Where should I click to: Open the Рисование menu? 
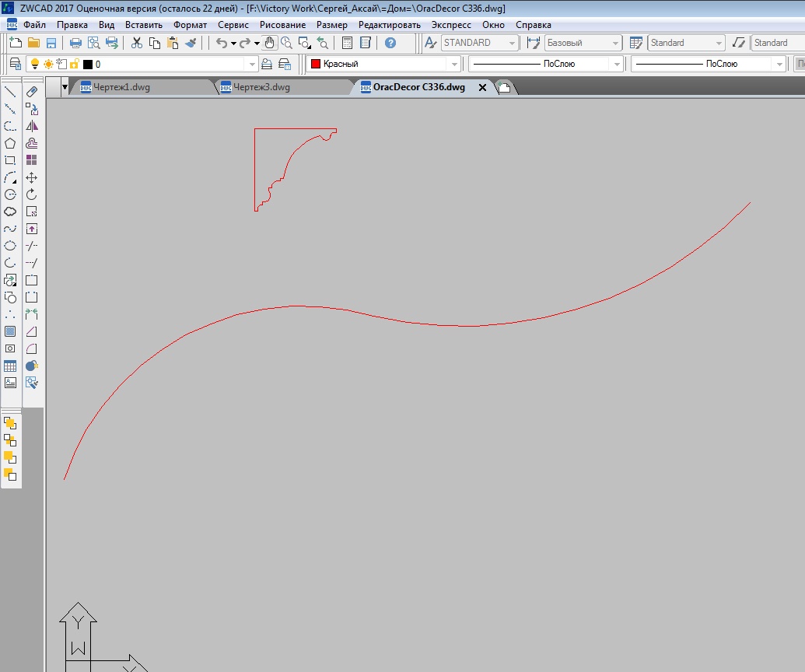[x=282, y=25]
